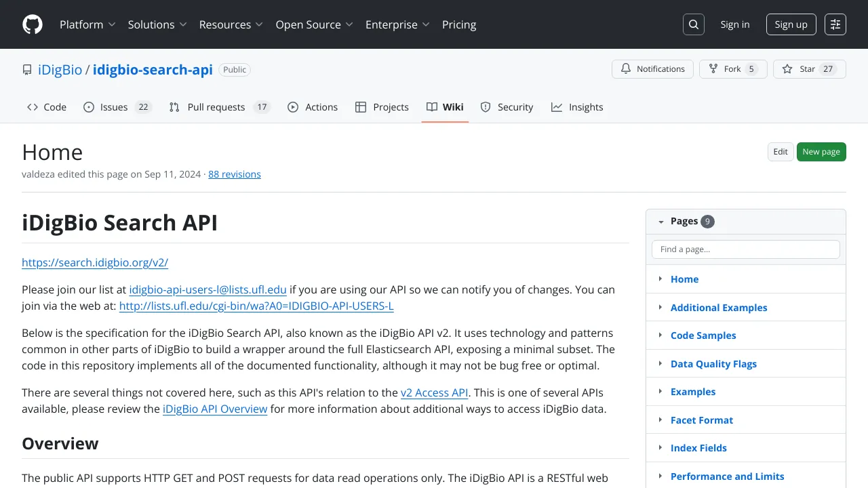This screenshot has width=868, height=488.
Task: Click the Security shield icon
Action: tap(486, 107)
